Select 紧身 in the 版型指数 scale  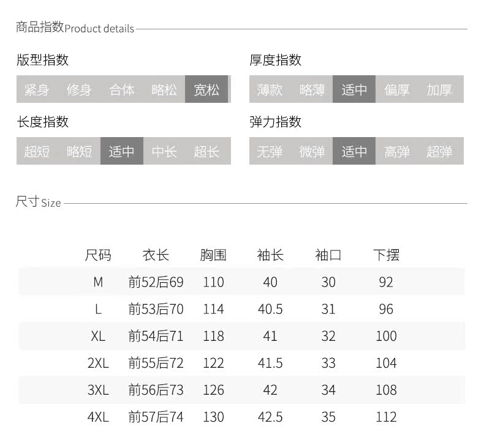click(x=37, y=89)
